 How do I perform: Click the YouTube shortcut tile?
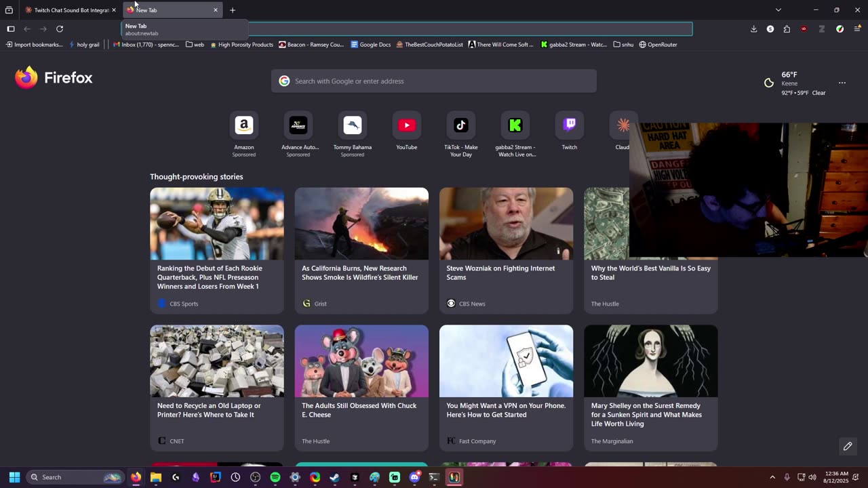click(406, 125)
